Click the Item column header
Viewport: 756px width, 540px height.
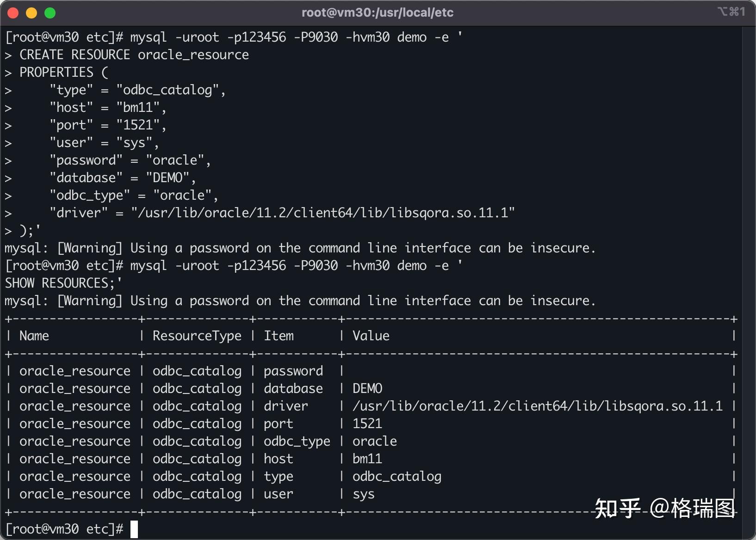coord(279,336)
